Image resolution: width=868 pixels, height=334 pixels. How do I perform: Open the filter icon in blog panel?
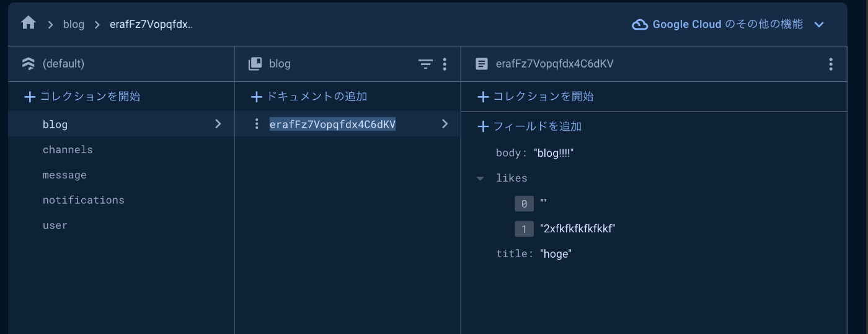coord(425,64)
